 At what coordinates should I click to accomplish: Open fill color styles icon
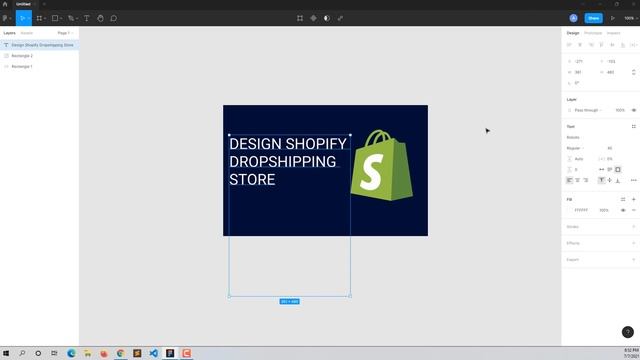[623, 200]
